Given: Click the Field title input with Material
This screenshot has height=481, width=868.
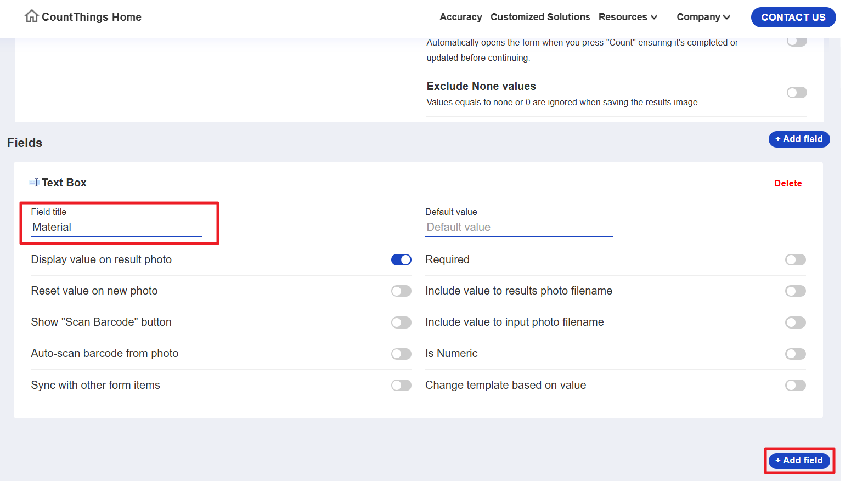Looking at the screenshot, I should (x=116, y=228).
